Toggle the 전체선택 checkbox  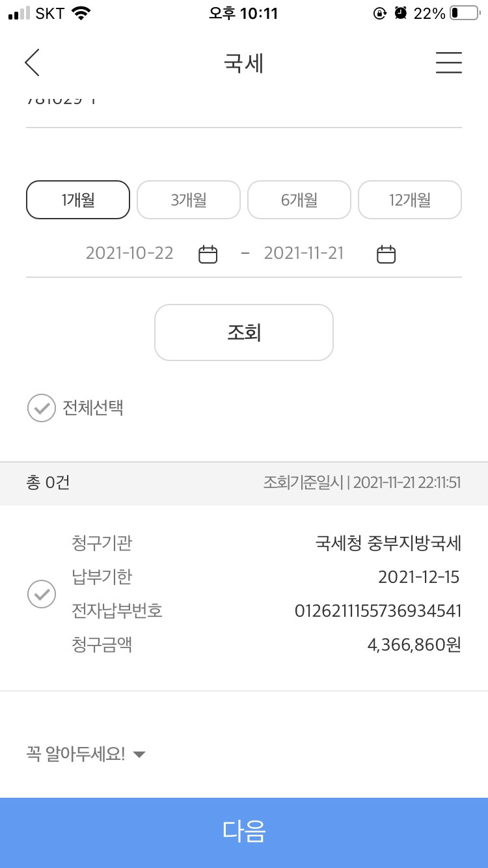click(42, 408)
